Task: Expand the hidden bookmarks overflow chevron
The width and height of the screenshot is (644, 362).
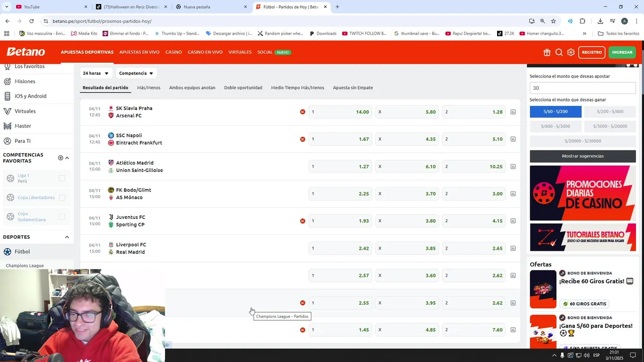Action: (584, 34)
